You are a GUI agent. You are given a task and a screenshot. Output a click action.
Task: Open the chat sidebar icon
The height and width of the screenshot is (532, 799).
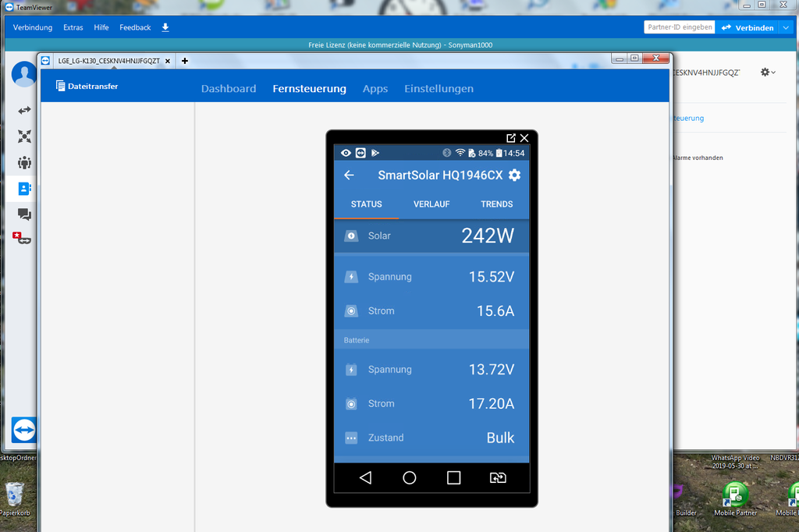point(24,215)
